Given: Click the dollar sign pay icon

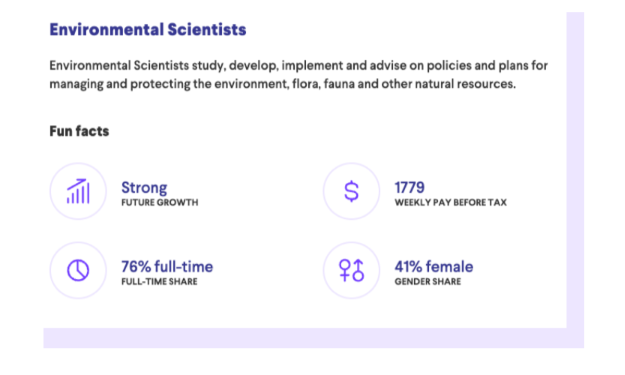Looking at the screenshot, I should 351,191.
